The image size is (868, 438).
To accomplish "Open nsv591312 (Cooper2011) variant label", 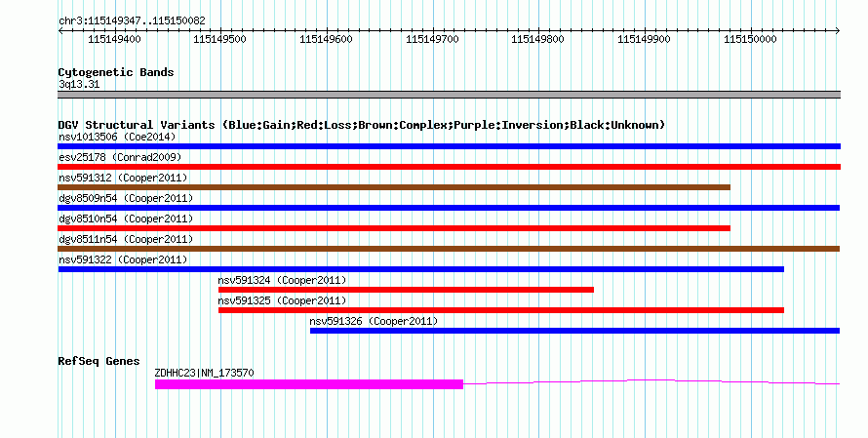I will coord(123,178).
